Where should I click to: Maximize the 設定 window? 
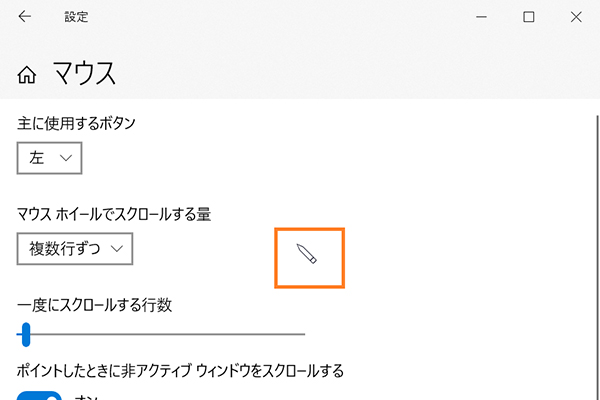point(529,16)
